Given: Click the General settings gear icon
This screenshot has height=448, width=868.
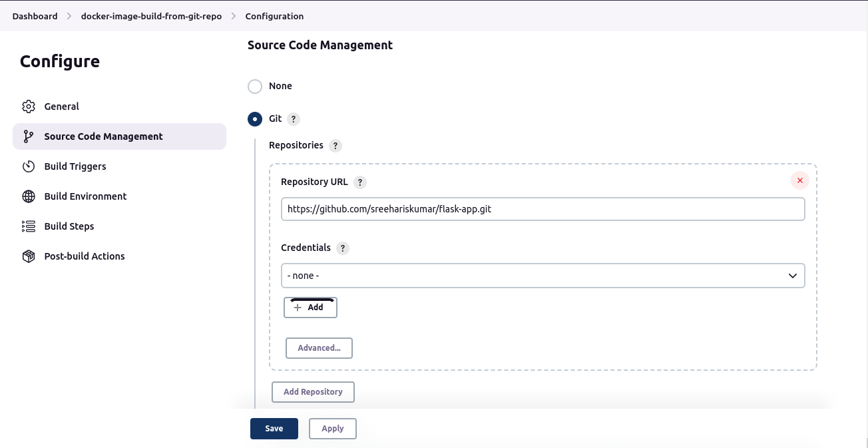Looking at the screenshot, I should click(29, 106).
